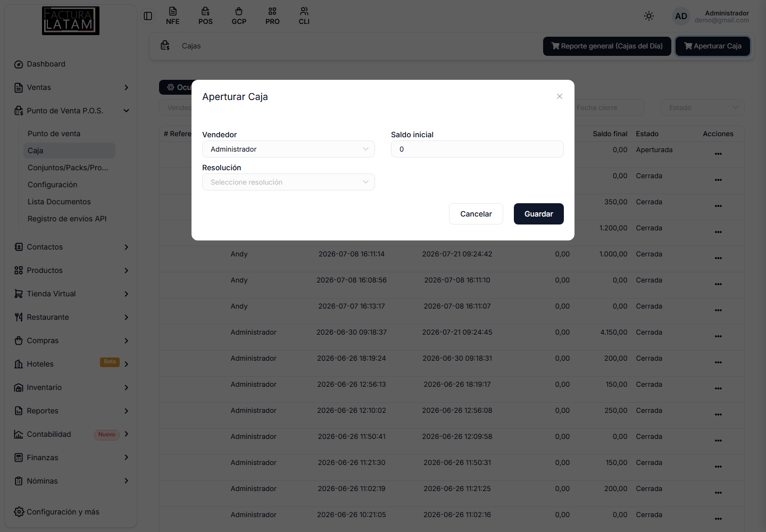The width and height of the screenshot is (766, 532).
Task: Open the Estado filter dropdown
Action: pos(702,107)
